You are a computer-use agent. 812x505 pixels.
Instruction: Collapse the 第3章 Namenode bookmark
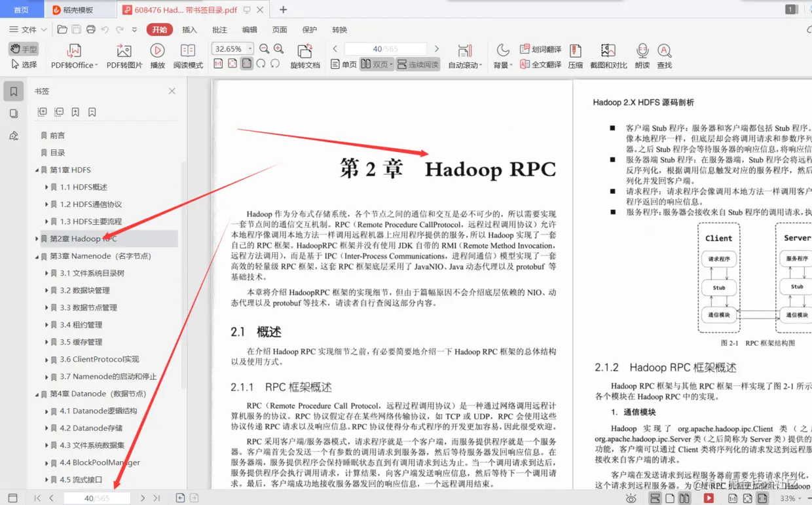click(x=37, y=256)
